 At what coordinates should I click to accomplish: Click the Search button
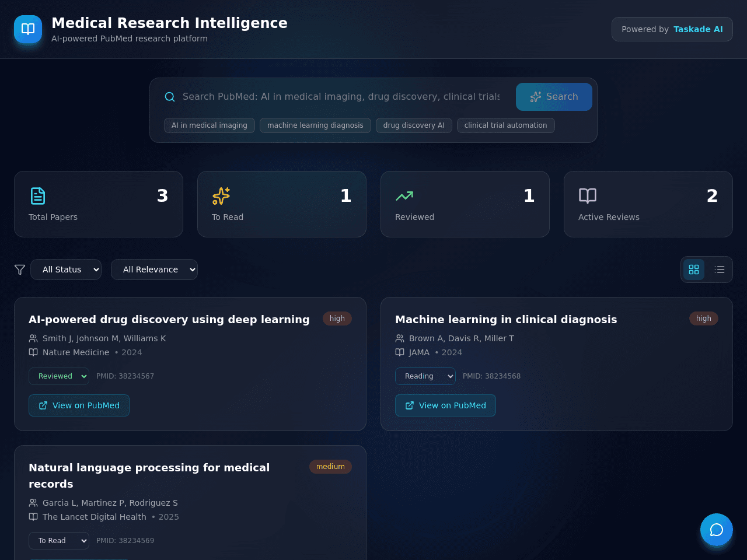coord(554,97)
